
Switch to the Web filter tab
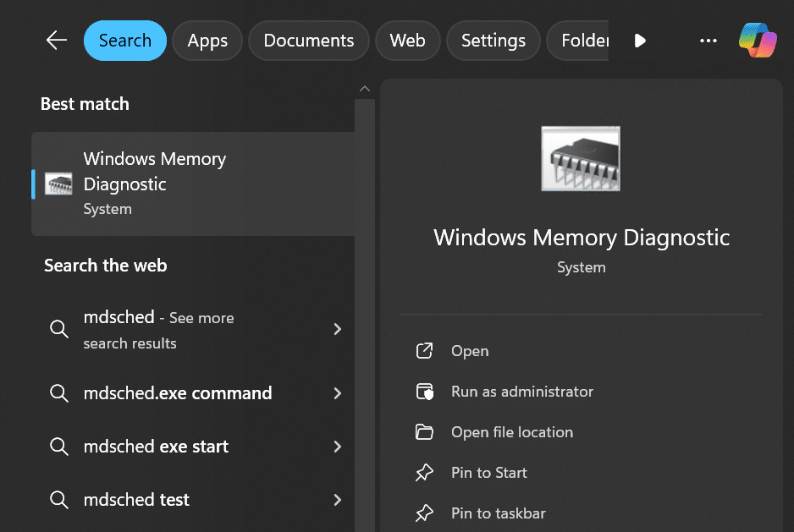[x=408, y=41]
